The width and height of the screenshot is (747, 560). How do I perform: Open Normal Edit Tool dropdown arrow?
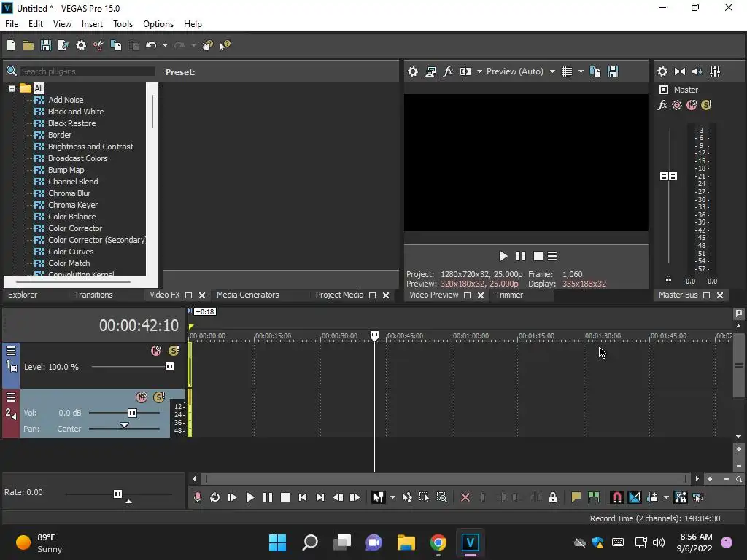tap(392, 497)
